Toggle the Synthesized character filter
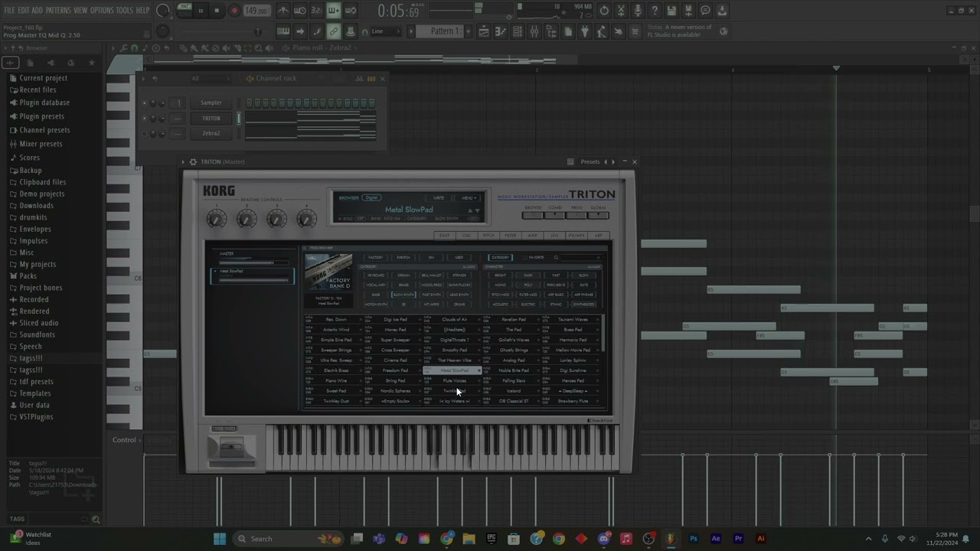The height and width of the screenshot is (551, 980). [583, 305]
